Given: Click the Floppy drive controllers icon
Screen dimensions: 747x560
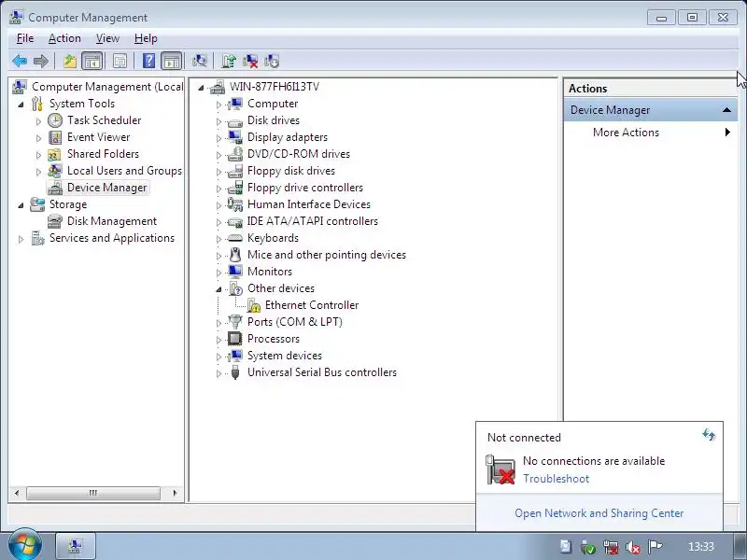Looking at the screenshot, I should click(x=235, y=188).
